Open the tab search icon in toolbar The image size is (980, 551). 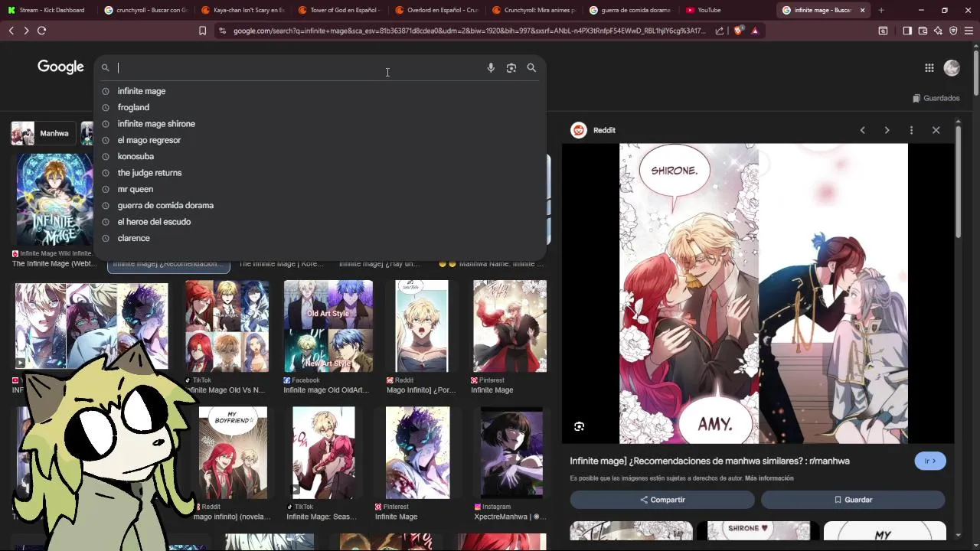[x=883, y=31]
